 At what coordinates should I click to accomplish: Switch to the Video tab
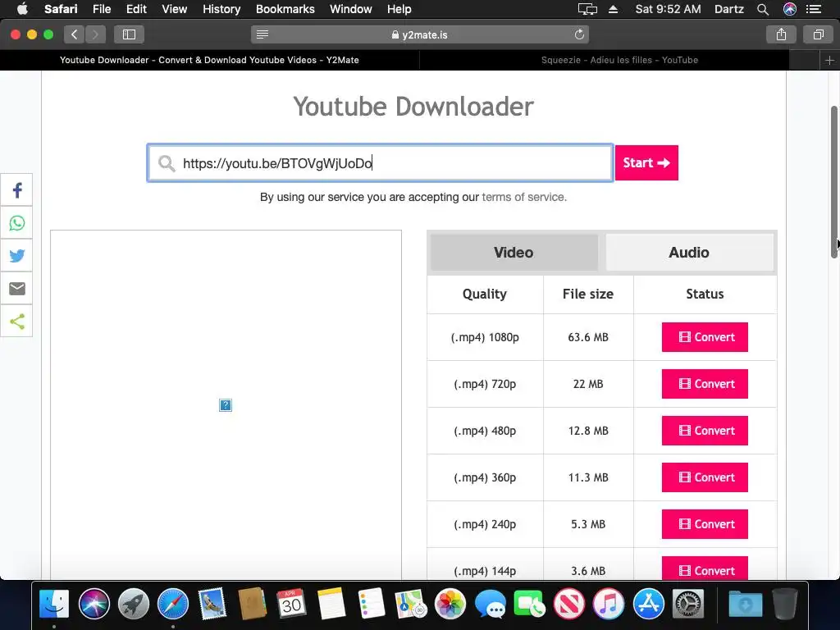point(514,253)
